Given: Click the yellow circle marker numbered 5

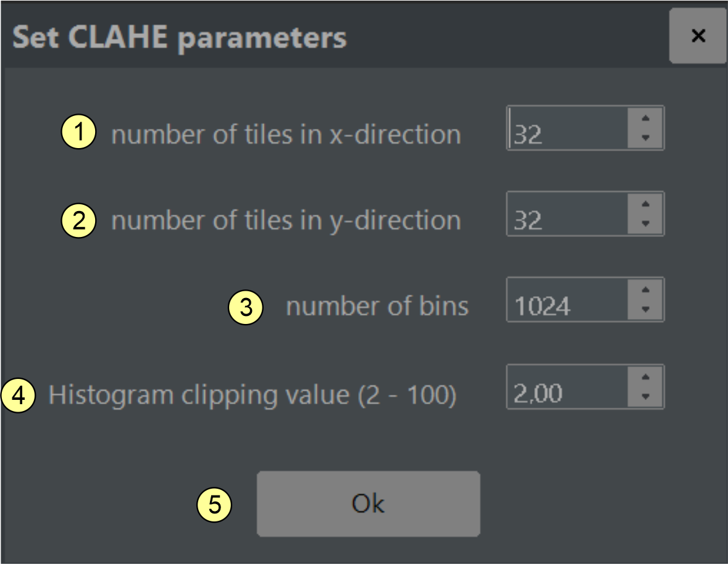Looking at the screenshot, I should 214,504.
